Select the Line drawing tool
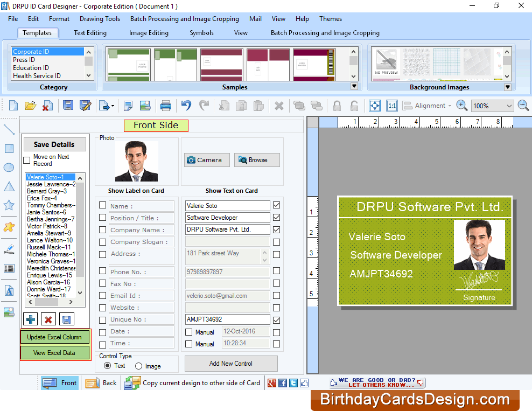This screenshot has width=532, height=411. tap(9, 130)
